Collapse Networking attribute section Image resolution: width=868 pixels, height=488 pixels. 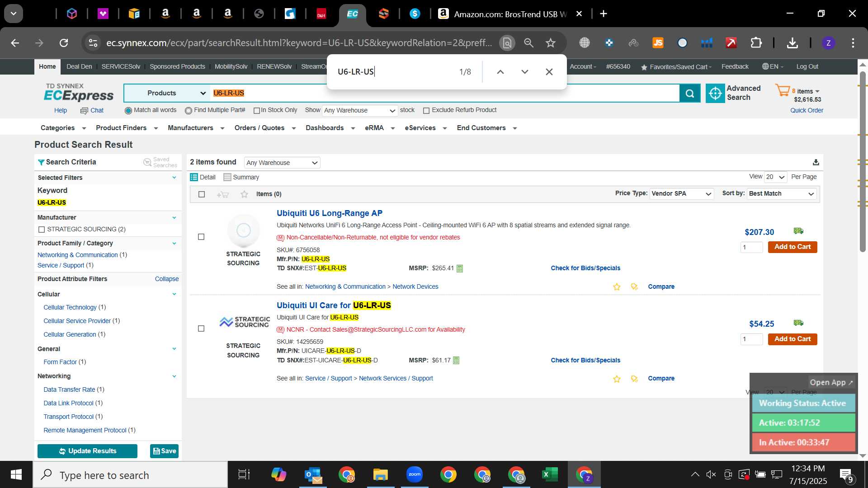[x=174, y=376]
